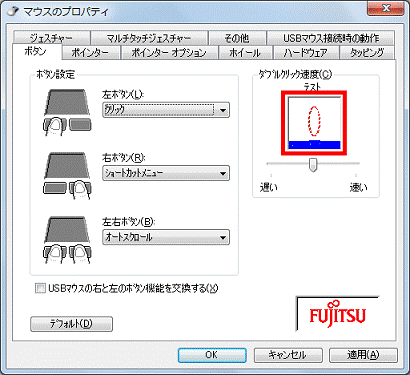The height and width of the screenshot is (375, 410).
Task: Click the left-button touchpad illustration icon
Action: tap(68, 112)
